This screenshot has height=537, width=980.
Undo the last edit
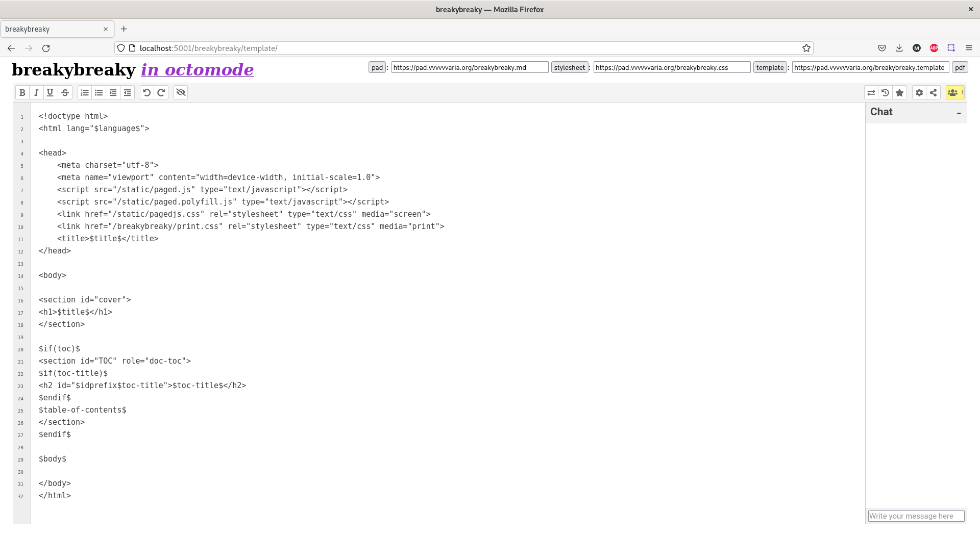[146, 92]
